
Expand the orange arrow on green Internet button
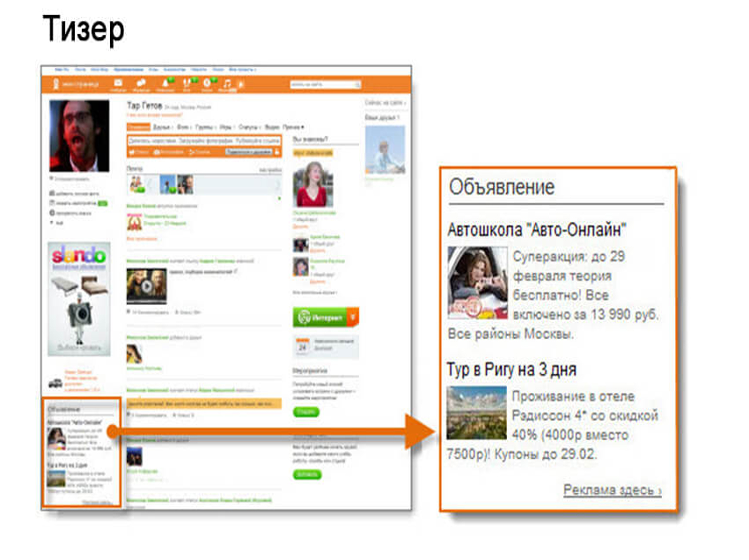point(353,317)
